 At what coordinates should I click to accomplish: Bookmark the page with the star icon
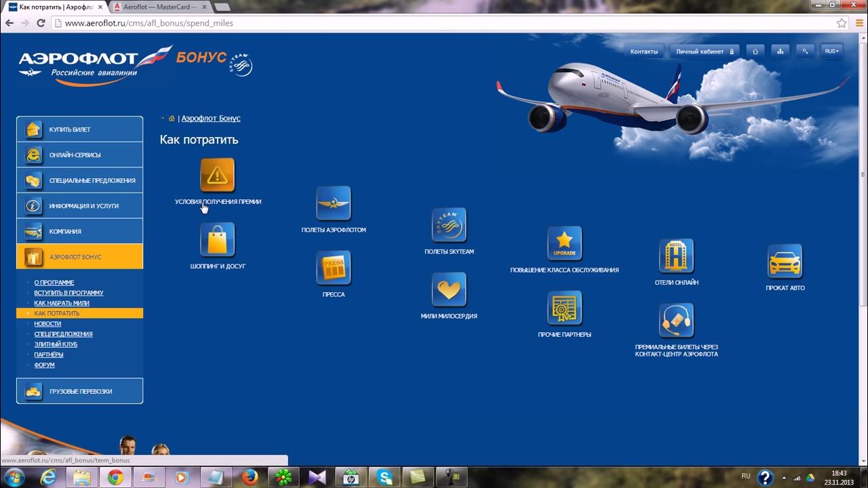click(x=842, y=23)
